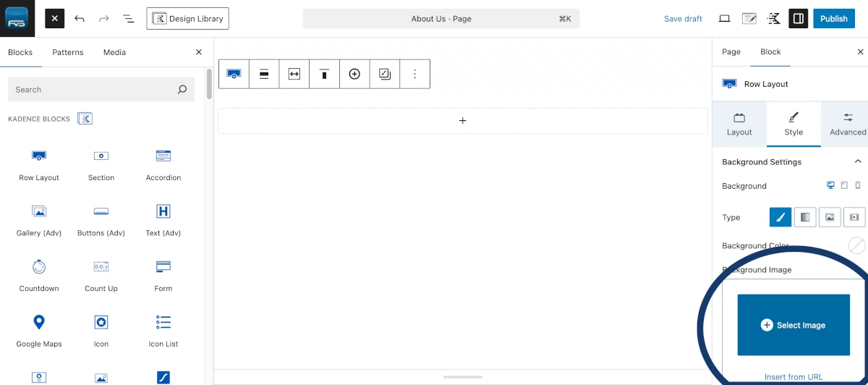Open the Design Library
868x385 pixels.
tap(187, 19)
